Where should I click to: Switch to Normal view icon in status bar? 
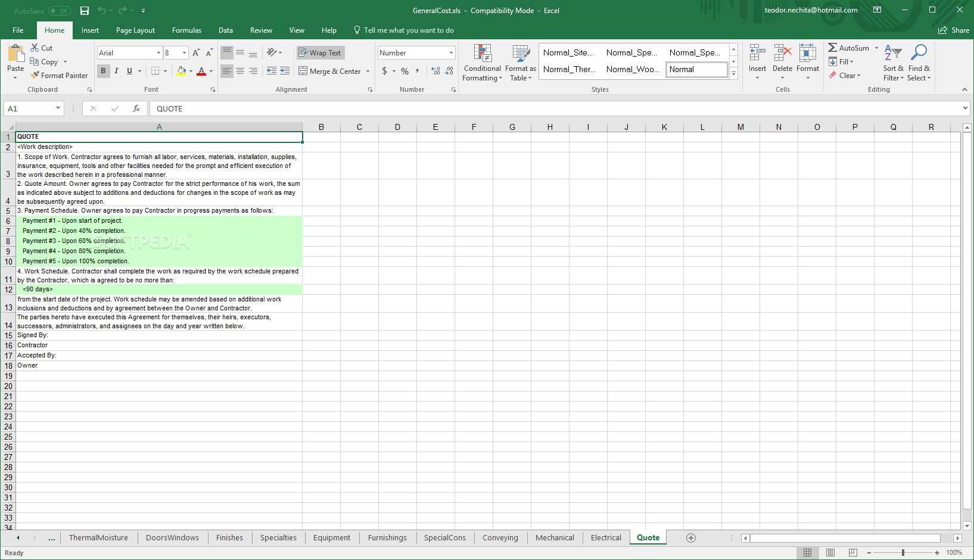tap(808, 553)
